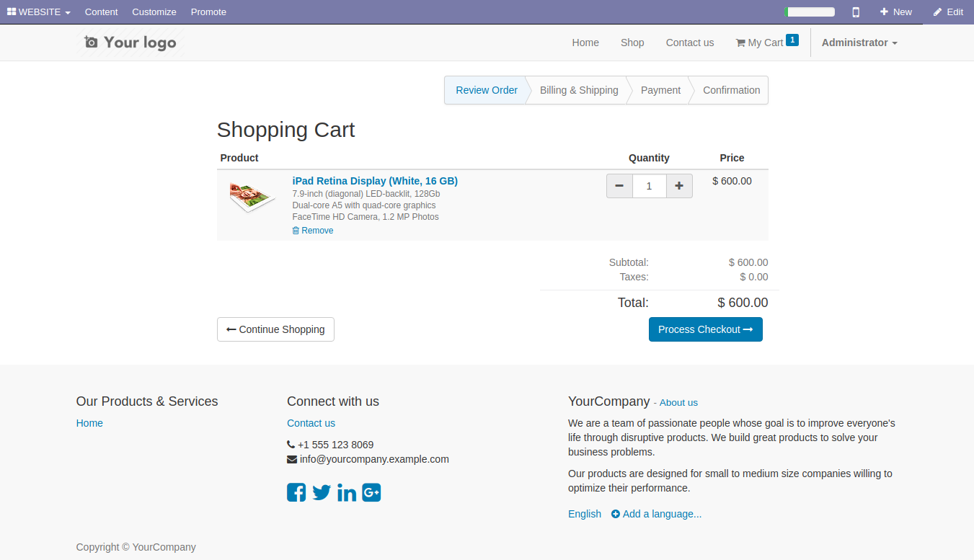Open Contact us in the navigation bar
Viewport: 974px width, 560px height.
tap(690, 43)
